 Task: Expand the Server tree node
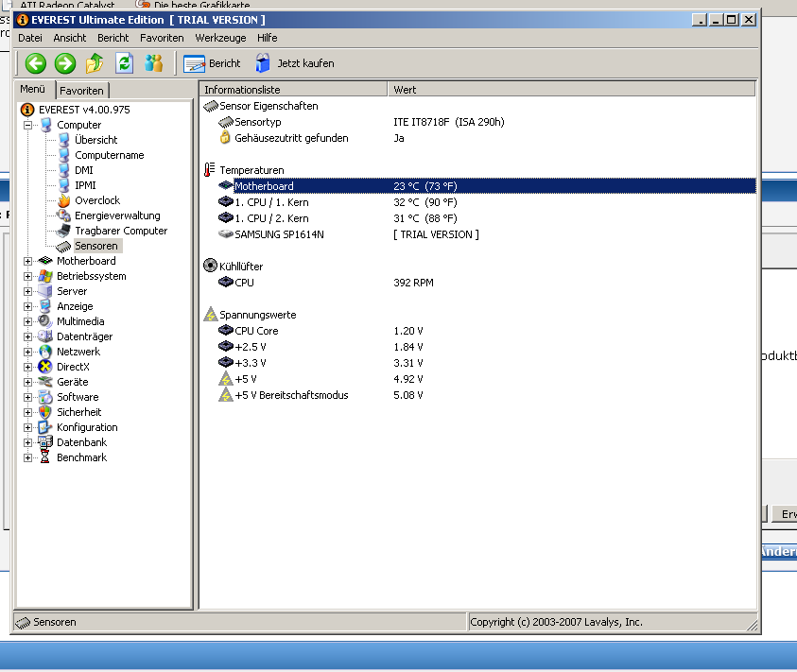click(28, 292)
